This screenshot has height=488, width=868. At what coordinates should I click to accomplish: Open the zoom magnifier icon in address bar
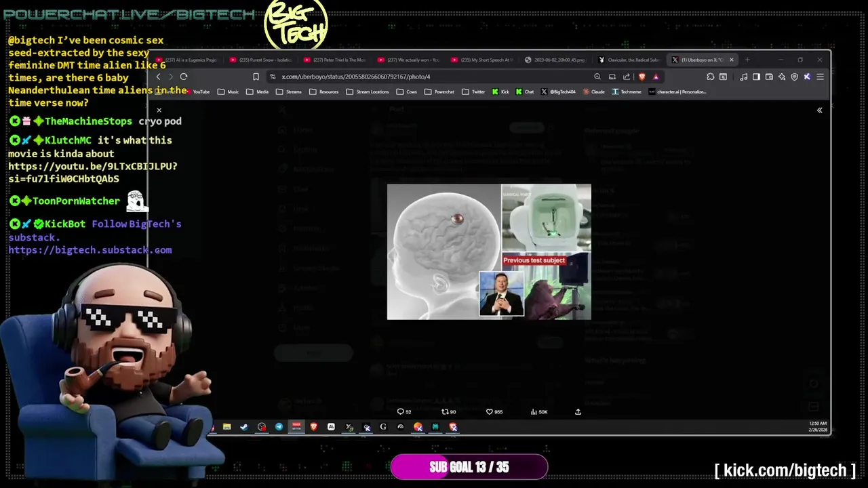(597, 77)
